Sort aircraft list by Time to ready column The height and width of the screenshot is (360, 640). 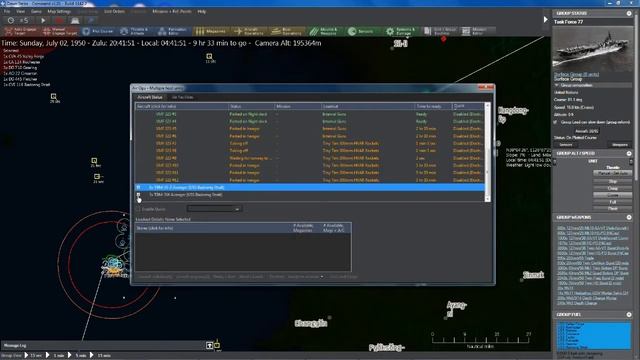(x=433, y=107)
